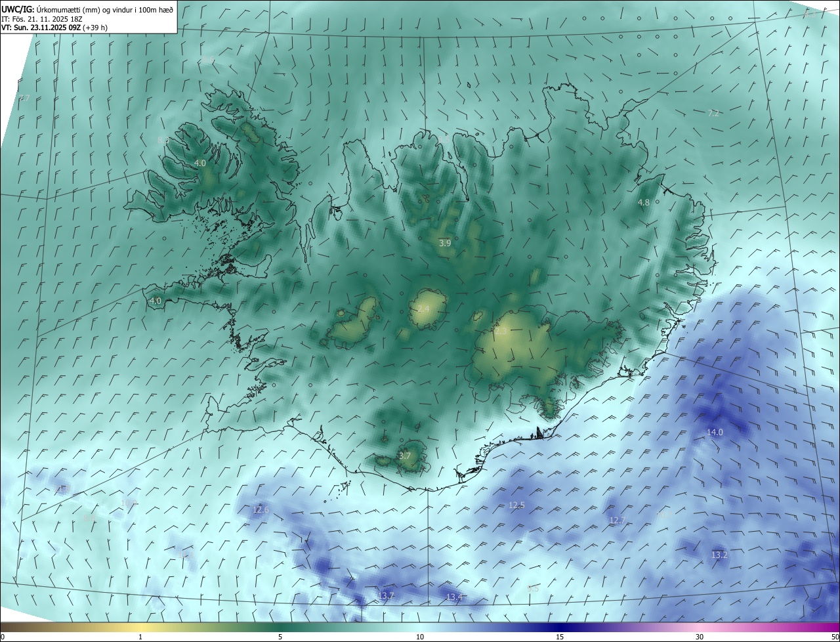This screenshot has height=642, width=840.
Task: Click the 4.0 value on Snæfellsnes peninsula
Action: coord(156,301)
